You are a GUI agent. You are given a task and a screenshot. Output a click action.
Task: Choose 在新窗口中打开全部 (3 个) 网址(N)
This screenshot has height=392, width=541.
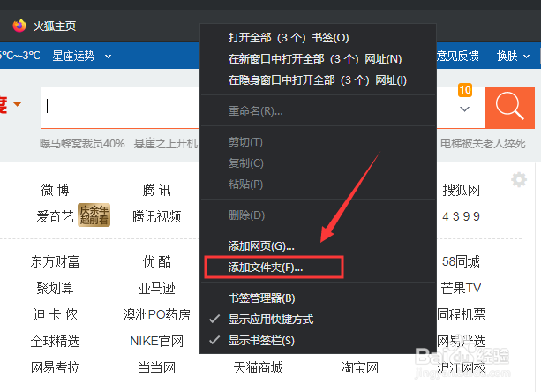coord(318,59)
